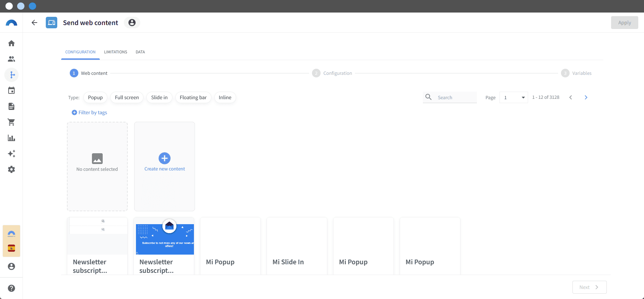The height and width of the screenshot is (299, 644).
Task: Open the Home icon in sidebar
Action: [x=11, y=43]
